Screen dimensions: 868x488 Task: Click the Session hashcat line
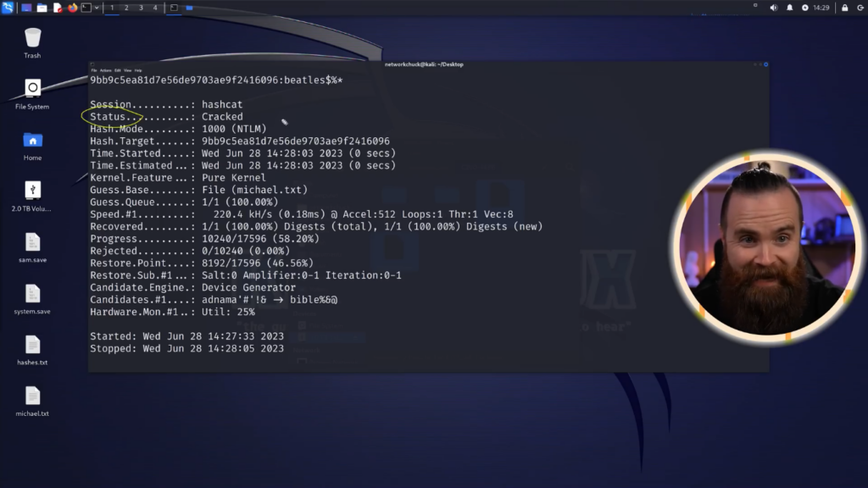pos(166,104)
